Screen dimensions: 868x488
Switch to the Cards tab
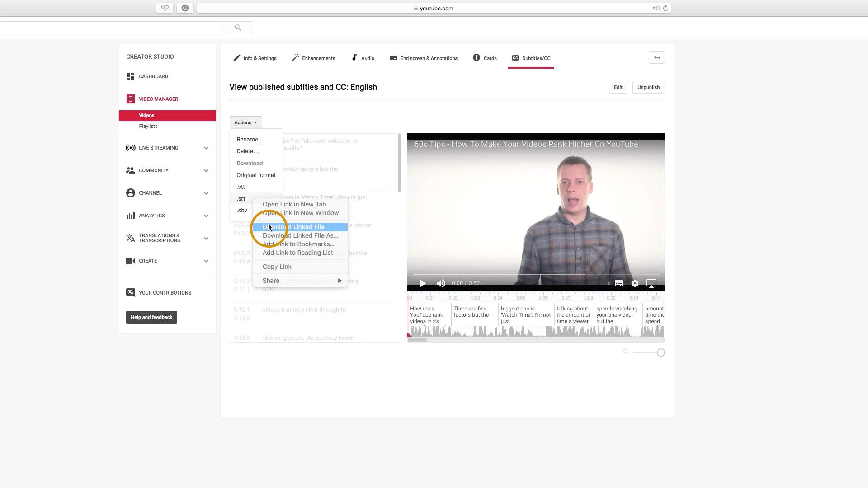pos(485,58)
